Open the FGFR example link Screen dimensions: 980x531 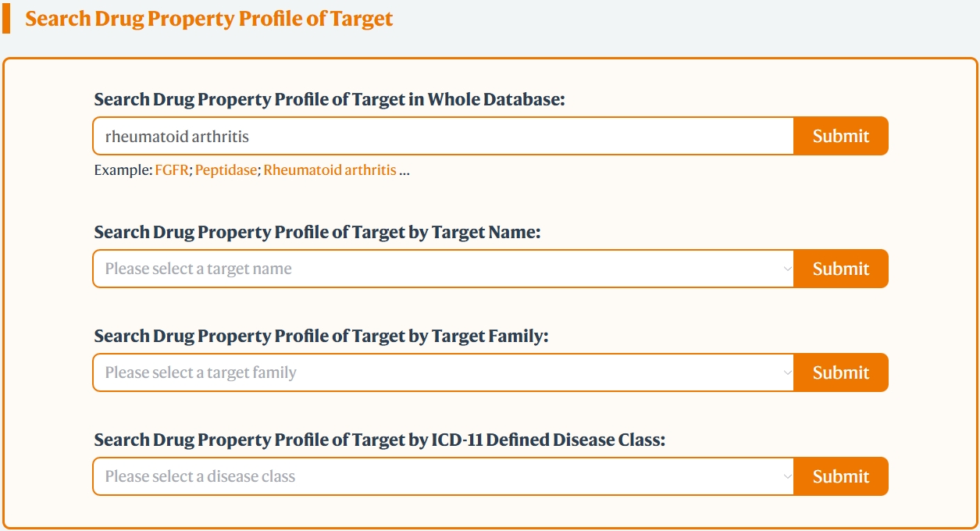(172, 170)
